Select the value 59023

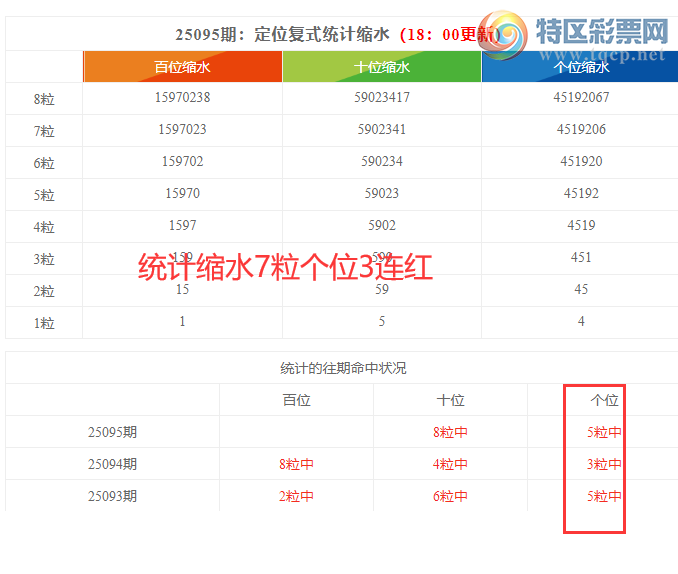point(382,193)
